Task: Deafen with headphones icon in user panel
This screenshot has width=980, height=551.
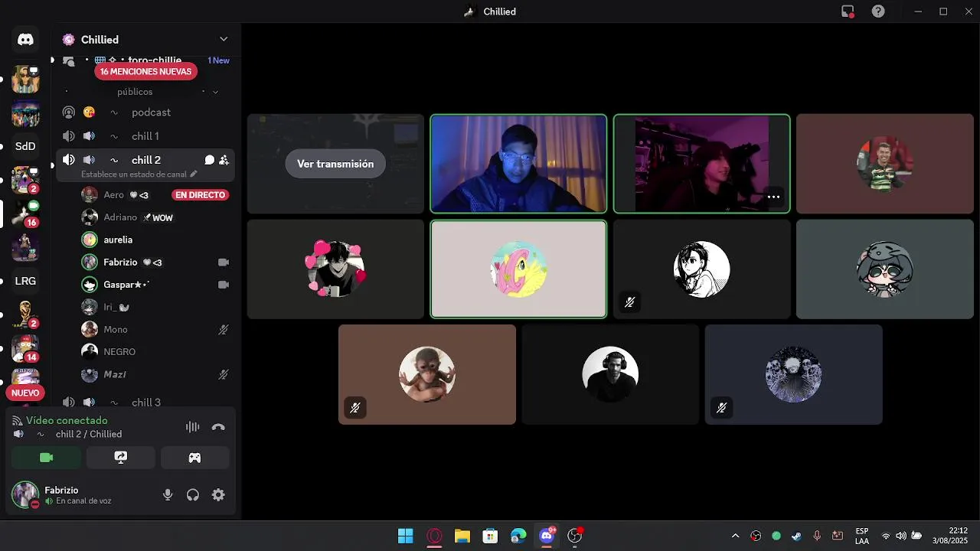Action: click(x=193, y=495)
